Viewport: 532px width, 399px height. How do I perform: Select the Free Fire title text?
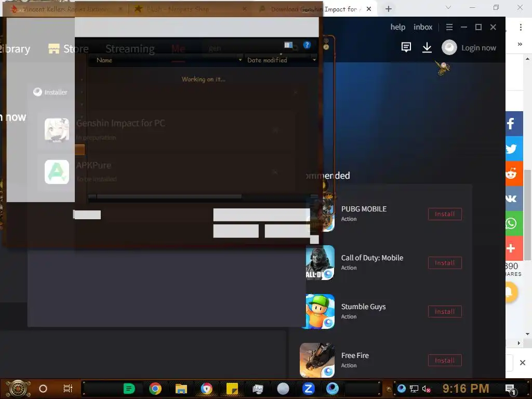(x=355, y=355)
